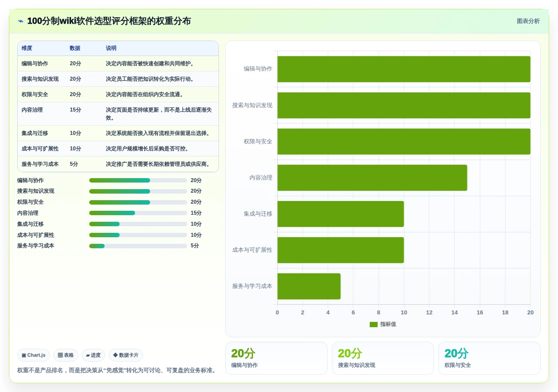Click the 权限与安全 table row cell

click(x=35, y=94)
